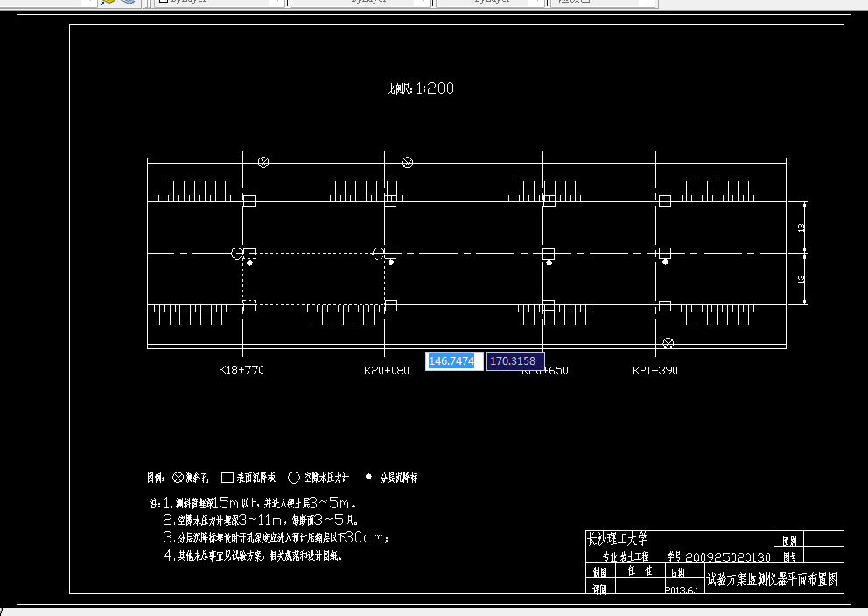Image resolution: width=868 pixels, height=616 pixels.
Task: Select pore pressure circle on K18+770 centerline
Action: point(236,254)
